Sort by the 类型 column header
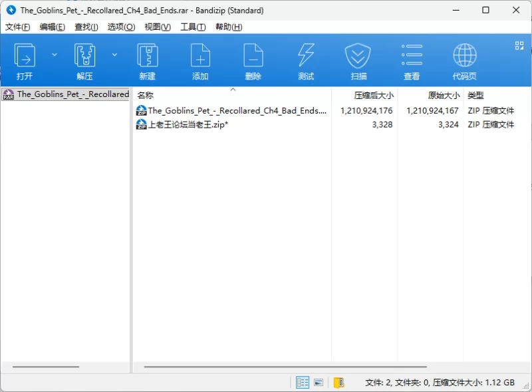 (497, 95)
